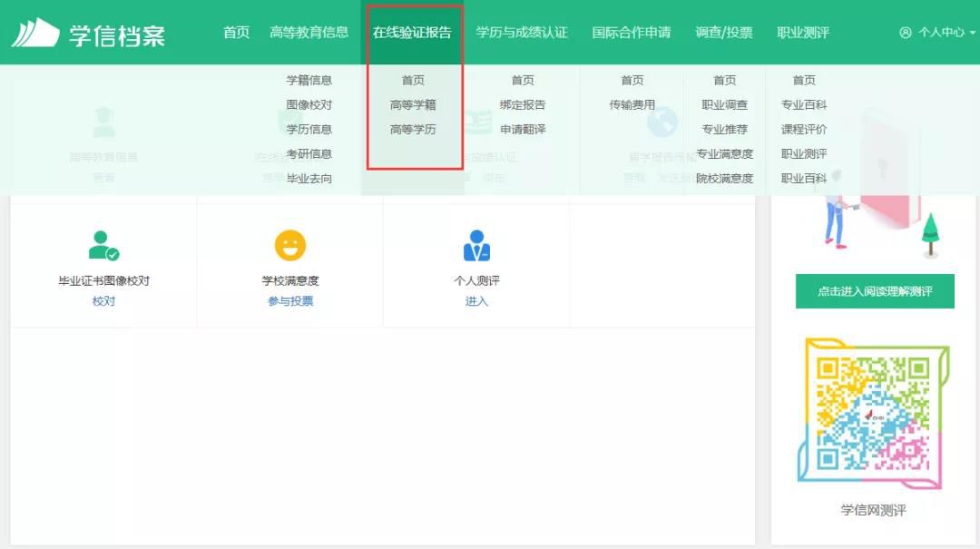Select 国际合作申请 in the navigation bar

[632, 32]
